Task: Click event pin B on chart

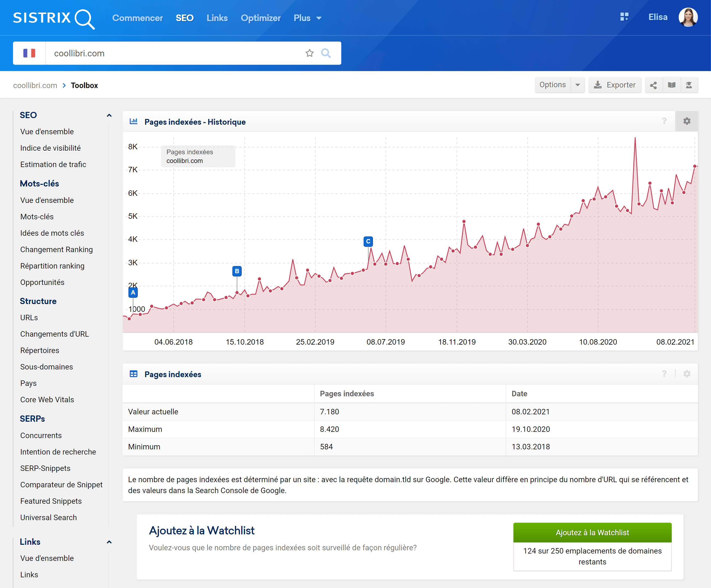Action: [x=237, y=271]
